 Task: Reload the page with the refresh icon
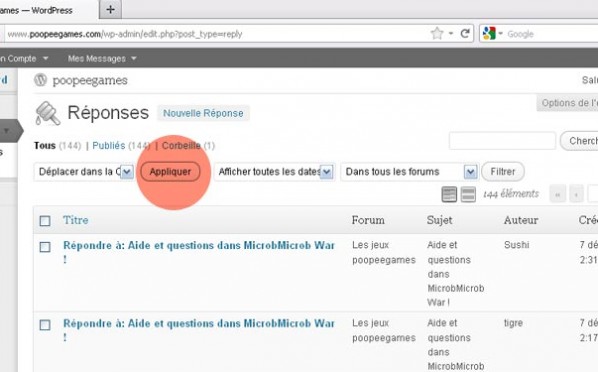[465, 34]
